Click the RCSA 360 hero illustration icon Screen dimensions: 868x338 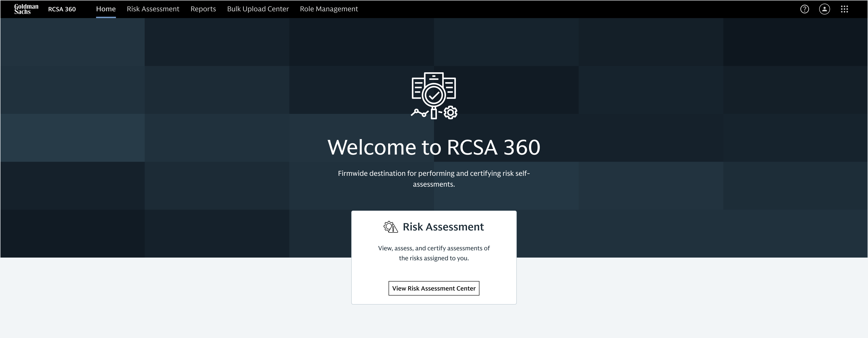click(434, 96)
